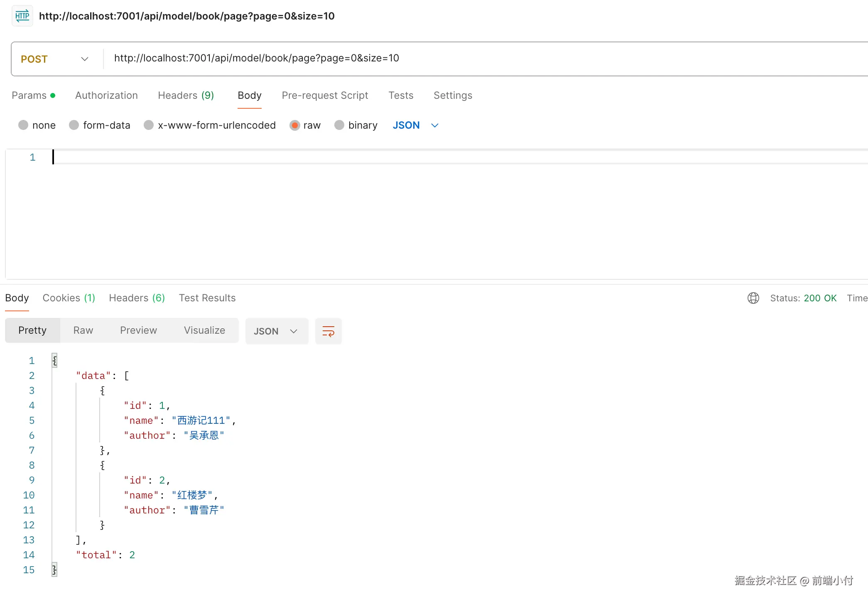Select the binary body radio option

pyautogui.click(x=339, y=125)
